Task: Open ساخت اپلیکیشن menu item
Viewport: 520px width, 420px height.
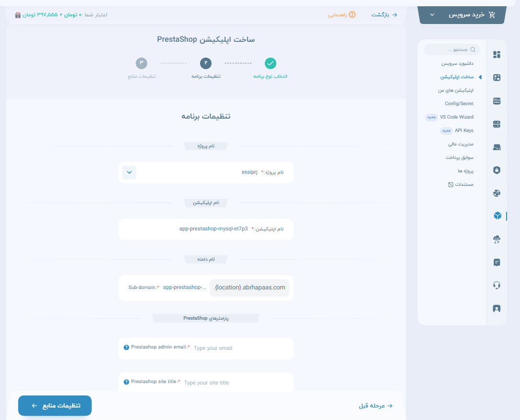Action: pyautogui.click(x=457, y=77)
